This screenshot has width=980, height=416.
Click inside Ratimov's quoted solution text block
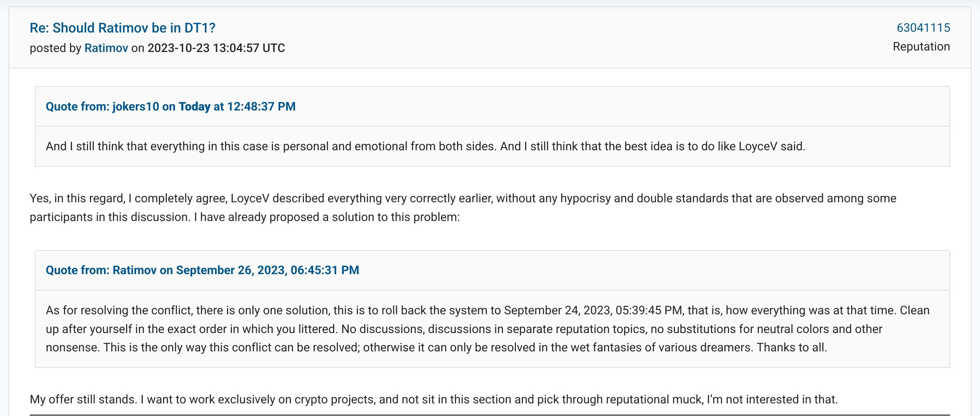click(x=492, y=329)
